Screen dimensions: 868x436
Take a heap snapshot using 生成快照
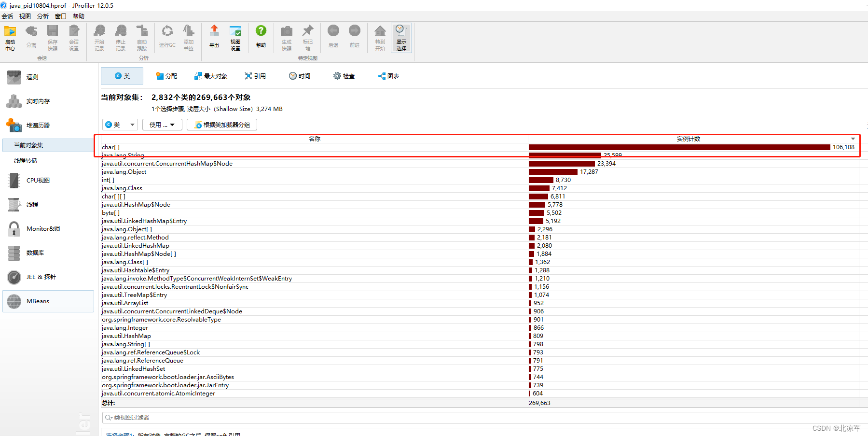286,38
